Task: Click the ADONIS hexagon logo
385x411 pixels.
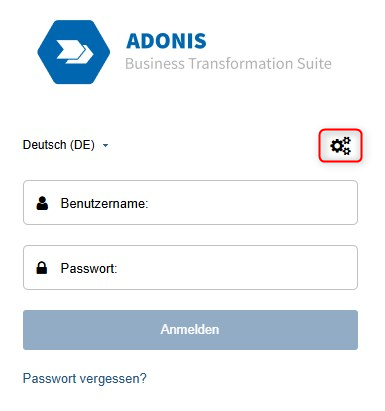Action: [x=74, y=52]
